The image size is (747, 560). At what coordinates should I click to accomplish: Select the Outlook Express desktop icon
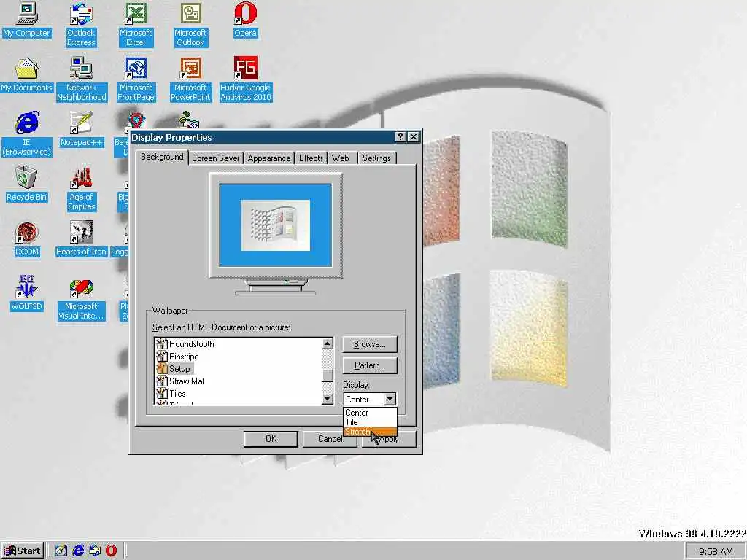(81, 24)
